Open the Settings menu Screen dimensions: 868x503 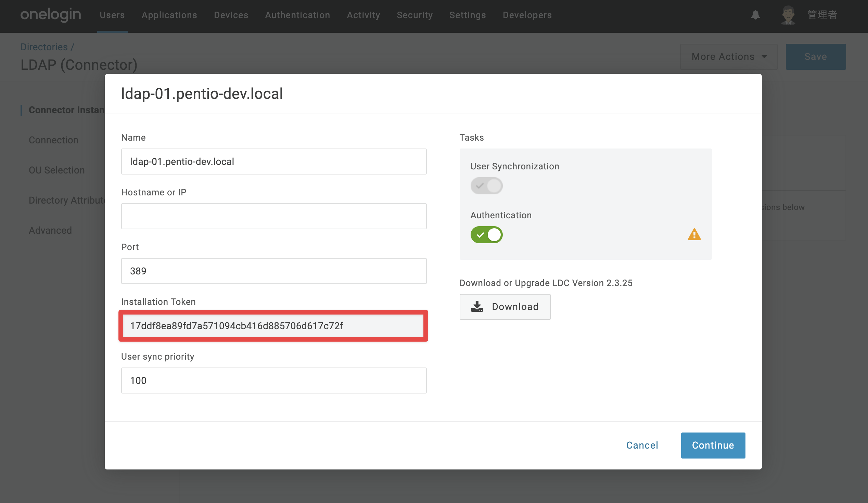tap(468, 15)
